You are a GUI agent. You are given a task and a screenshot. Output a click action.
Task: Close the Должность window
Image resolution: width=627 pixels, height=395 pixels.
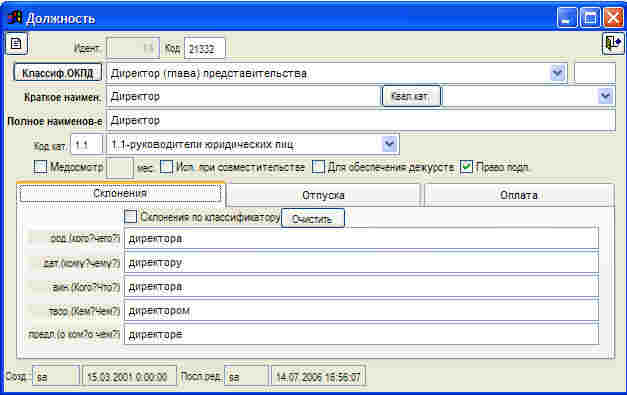(x=613, y=18)
